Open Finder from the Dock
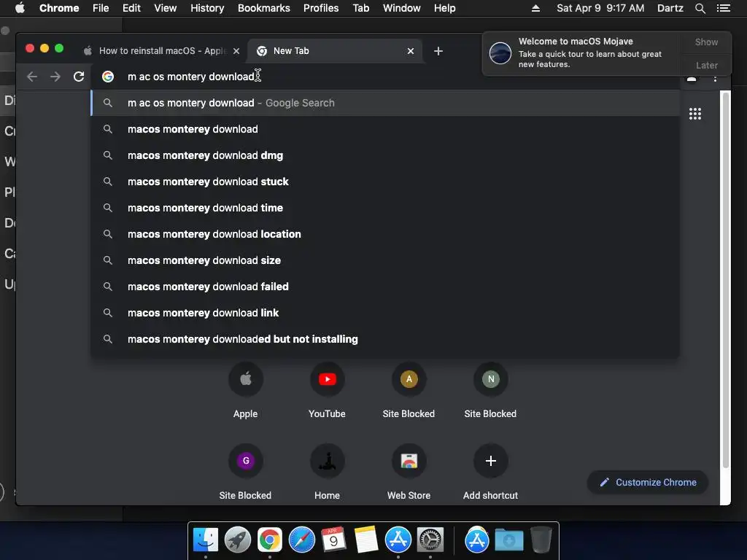The width and height of the screenshot is (747, 560). (206, 540)
